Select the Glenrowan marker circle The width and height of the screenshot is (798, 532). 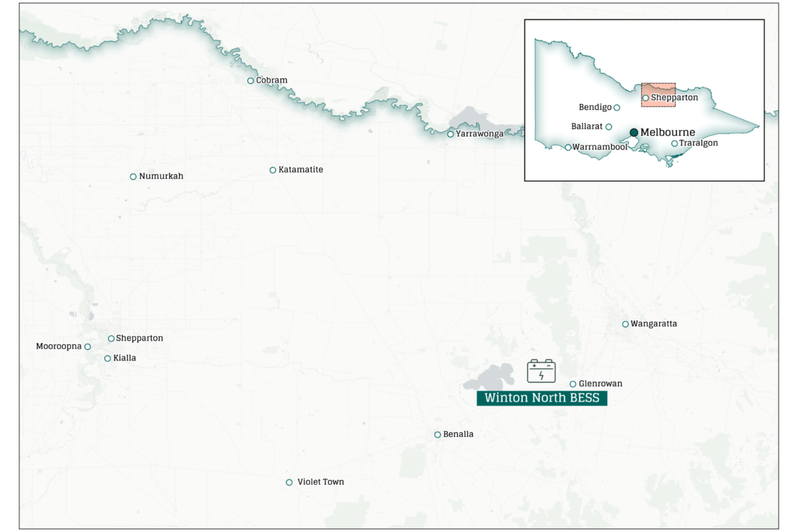tap(573, 384)
